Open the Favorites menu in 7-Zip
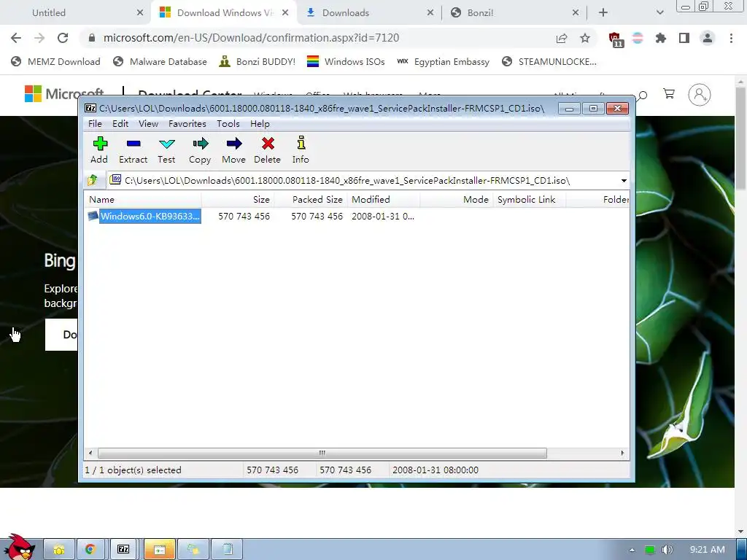This screenshot has height=560, width=747. (187, 124)
